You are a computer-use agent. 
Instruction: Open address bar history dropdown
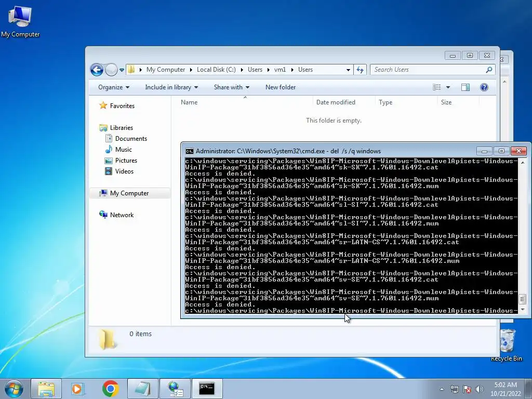pos(348,70)
